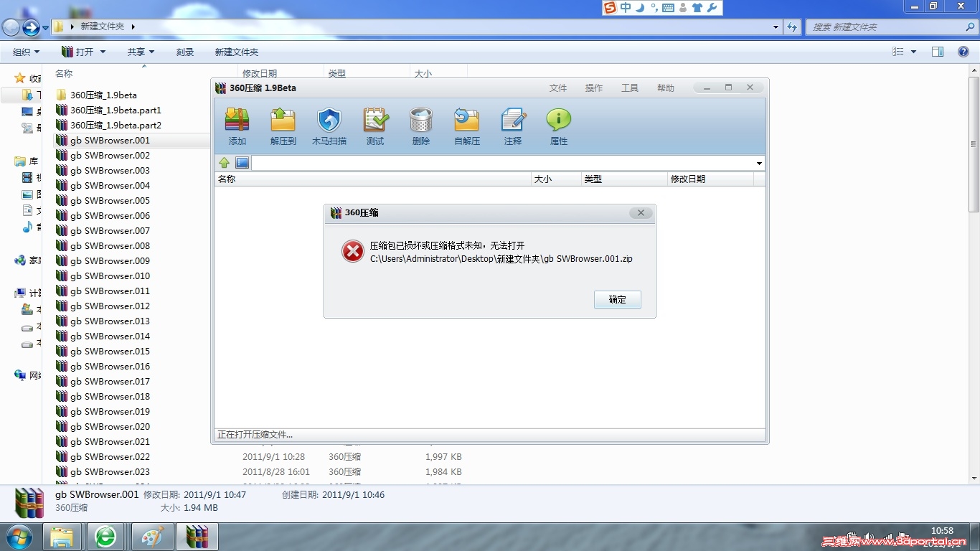The image size is (980, 551).
Task: Open the 共享 dropdown in Explorer
Action: (141, 52)
